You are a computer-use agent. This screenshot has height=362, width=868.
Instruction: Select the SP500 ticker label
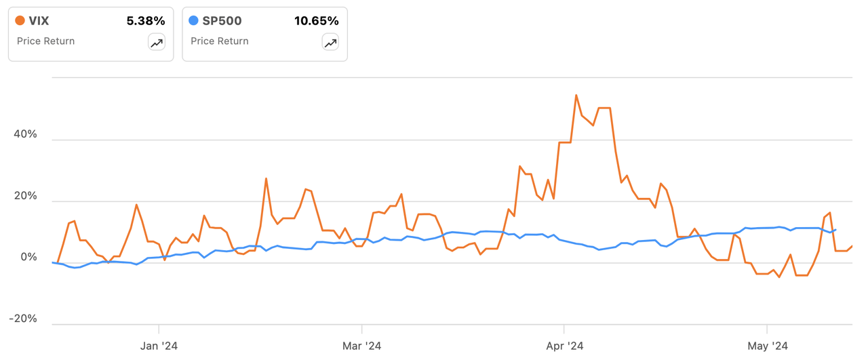coord(222,21)
